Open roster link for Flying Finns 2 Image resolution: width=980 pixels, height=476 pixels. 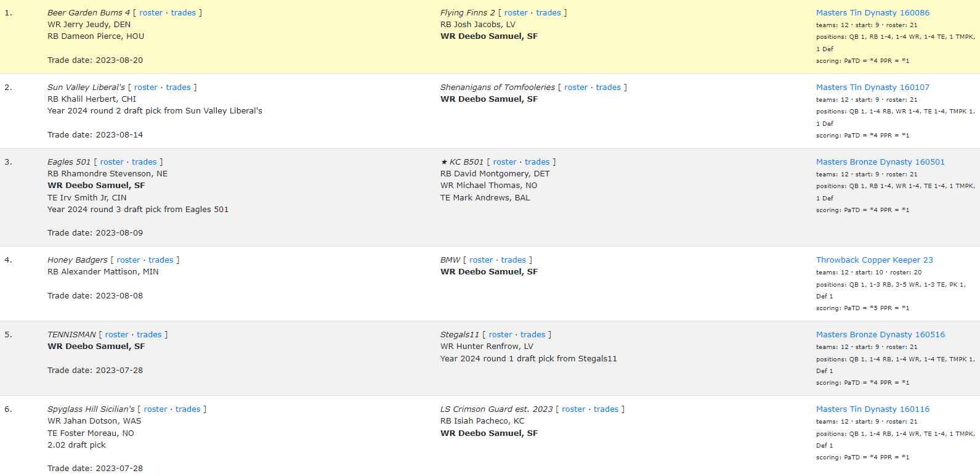coord(516,12)
